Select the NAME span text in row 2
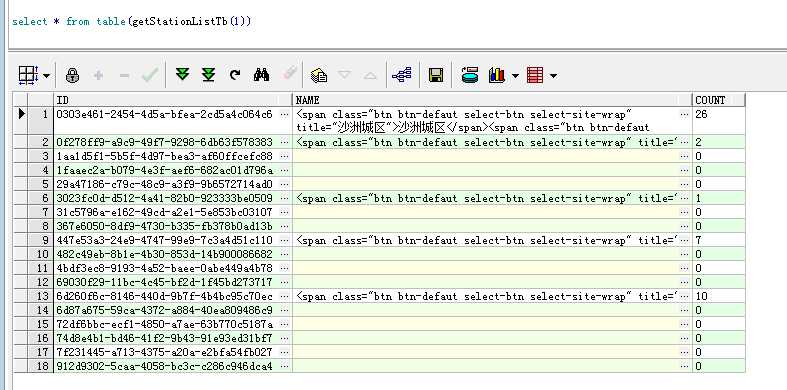Screen dimensions: 787x390 tap(486, 142)
